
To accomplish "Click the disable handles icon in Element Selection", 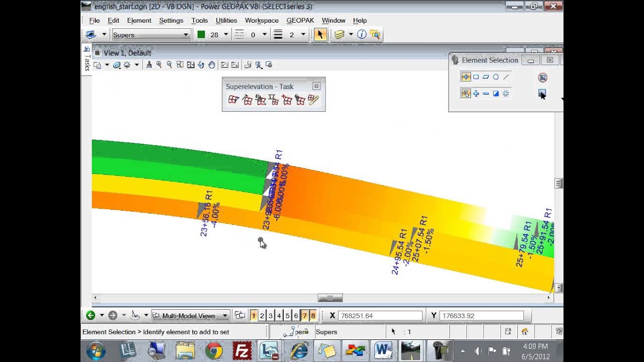I will [x=542, y=77].
